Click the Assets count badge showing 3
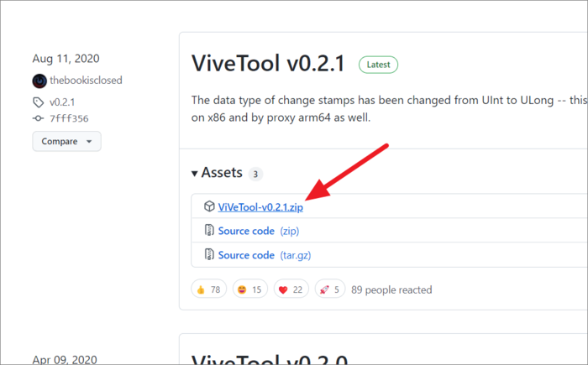Viewport: 588px width, 365px height. 255,174
